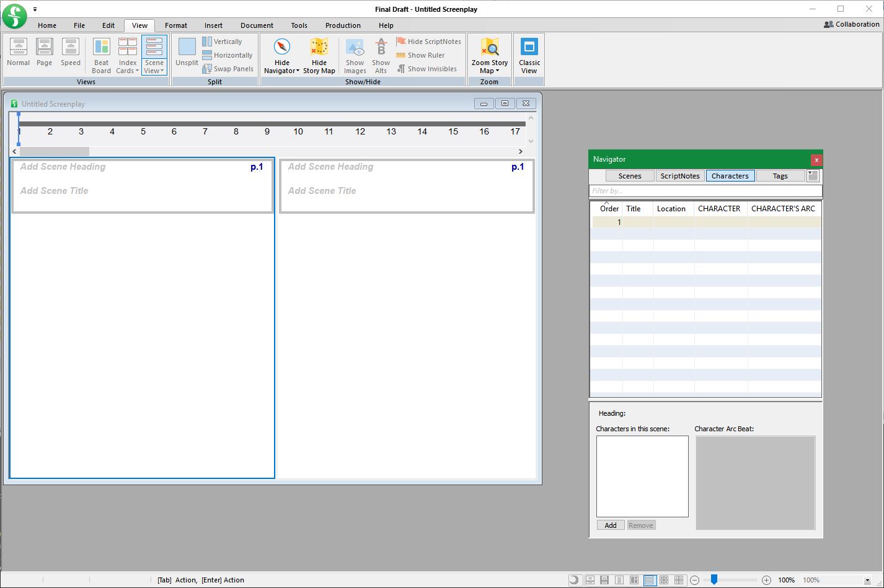Toggle Show Ruler
The height and width of the screenshot is (588, 884).
point(420,55)
